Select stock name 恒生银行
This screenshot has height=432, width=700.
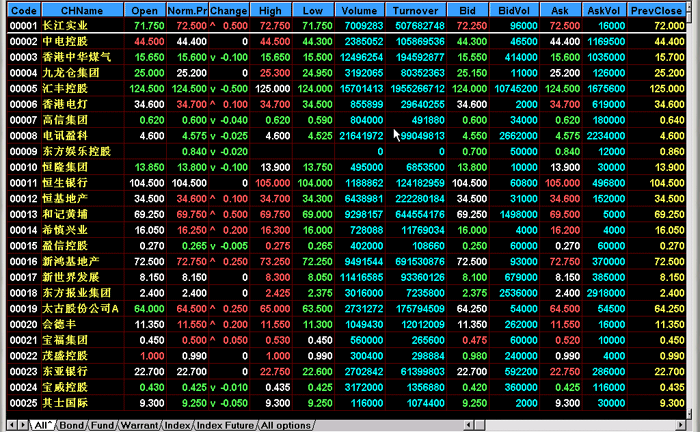(x=65, y=183)
